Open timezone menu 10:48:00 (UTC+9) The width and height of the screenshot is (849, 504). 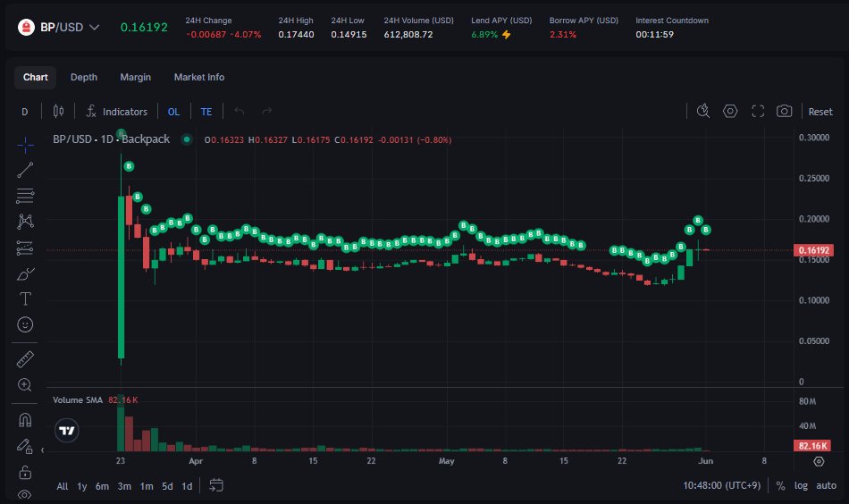(721, 485)
